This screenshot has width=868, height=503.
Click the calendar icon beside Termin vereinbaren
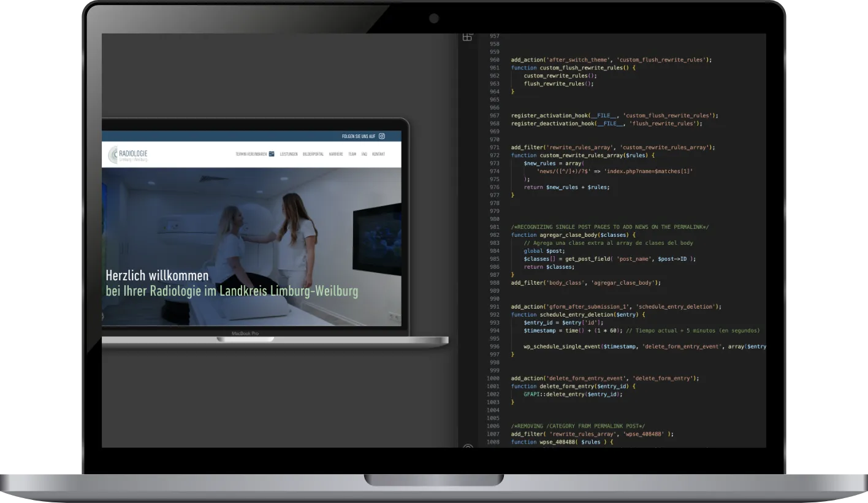pyautogui.click(x=272, y=154)
